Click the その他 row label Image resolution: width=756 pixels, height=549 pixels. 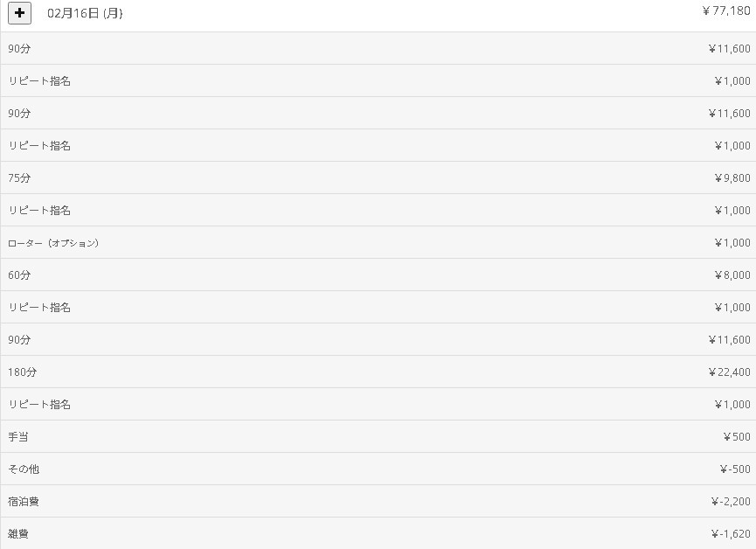24,469
